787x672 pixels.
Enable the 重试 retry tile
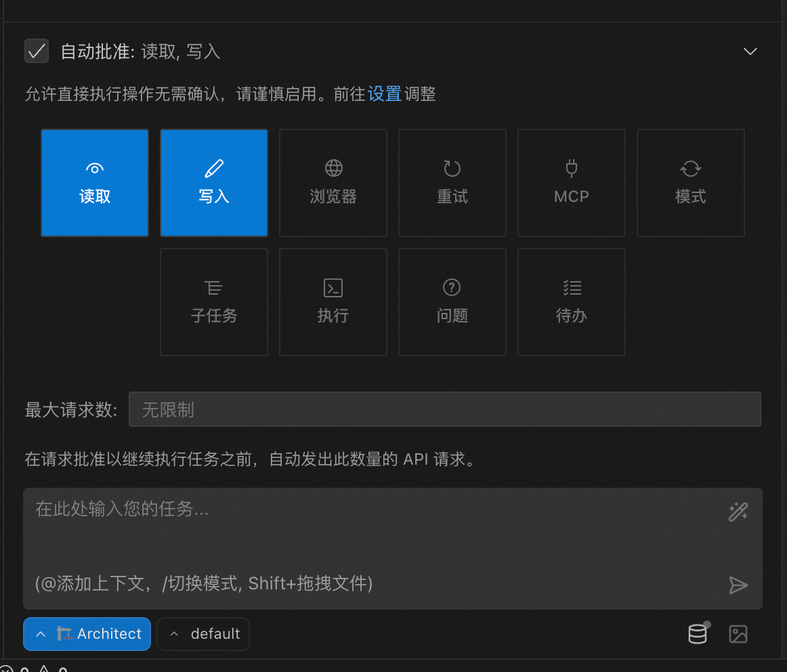coord(452,183)
